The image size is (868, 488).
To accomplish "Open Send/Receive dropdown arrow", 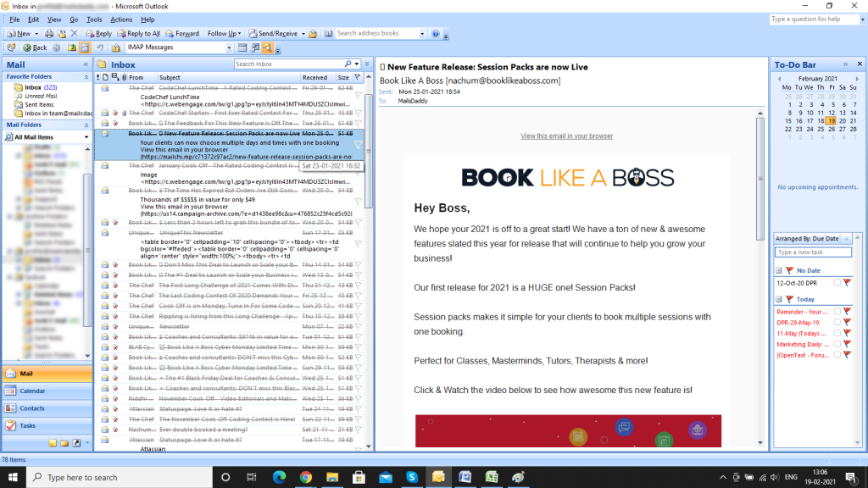I will 303,34.
